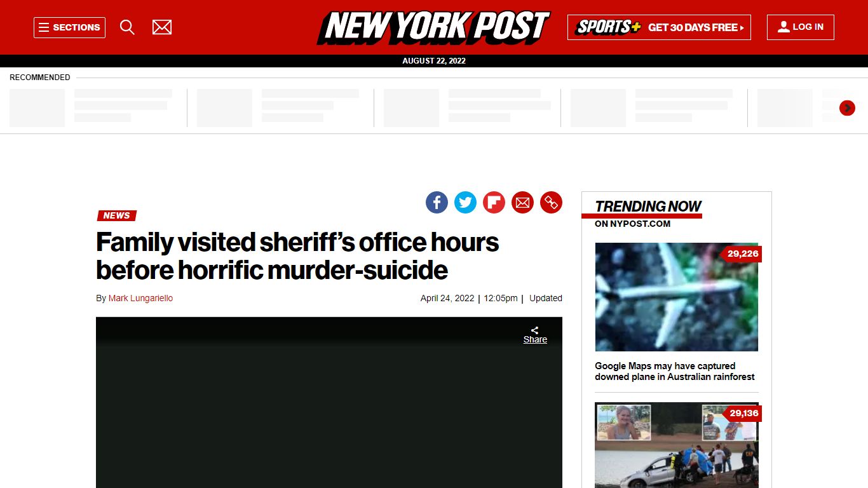The width and height of the screenshot is (868, 488).
Task: Click the 29,136 trending count badge
Action: (742, 413)
